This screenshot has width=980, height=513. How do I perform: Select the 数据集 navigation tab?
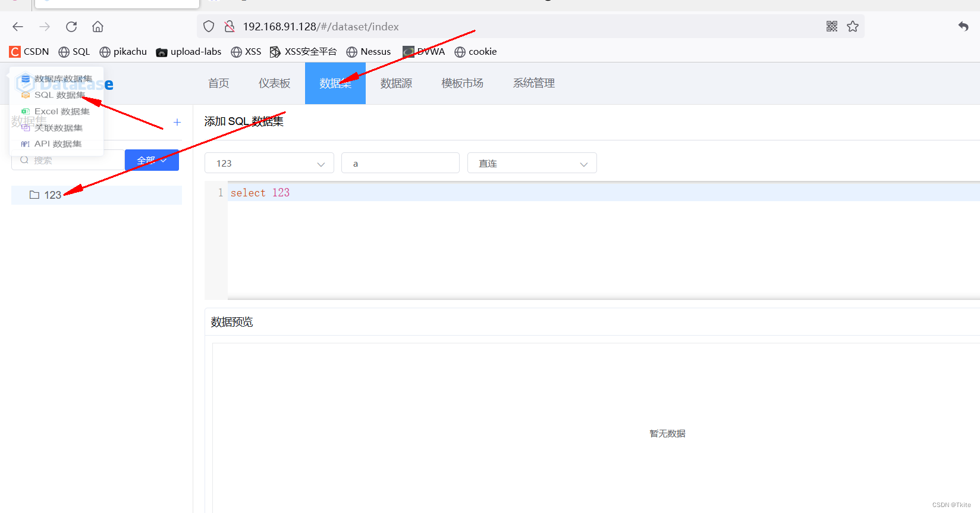click(335, 83)
